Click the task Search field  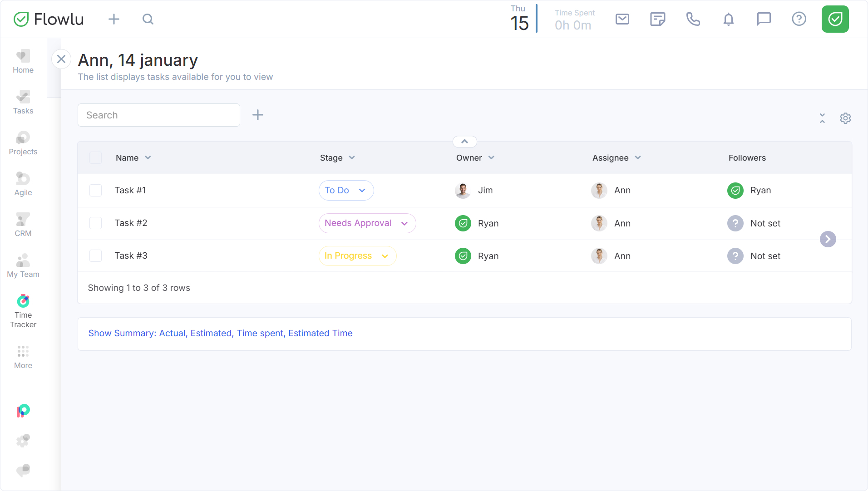pyautogui.click(x=158, y=115)
